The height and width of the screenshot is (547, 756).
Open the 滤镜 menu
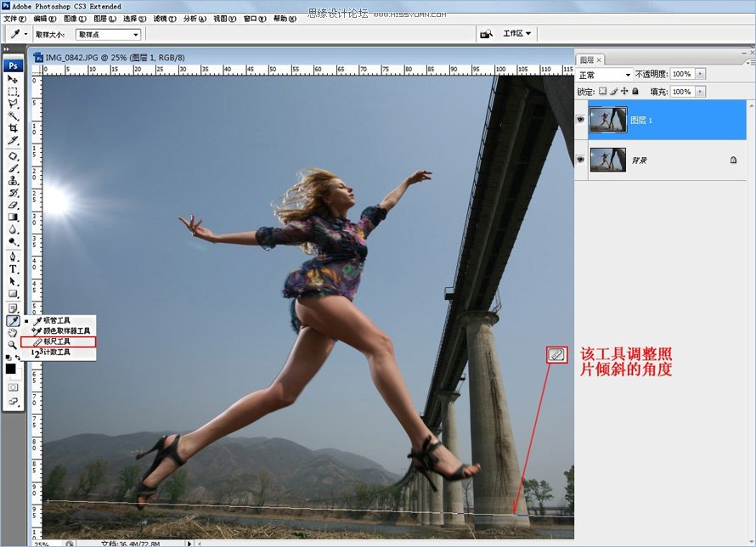click(165, 19)
